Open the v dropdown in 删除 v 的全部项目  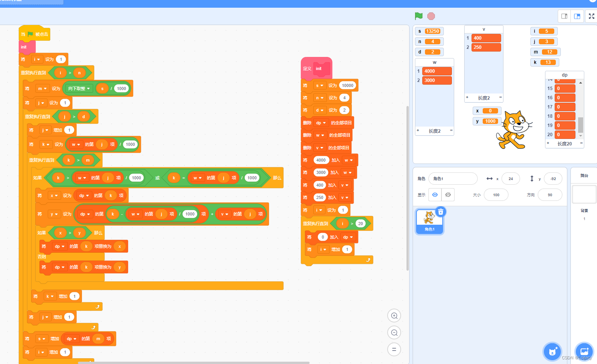click(319, 148)
